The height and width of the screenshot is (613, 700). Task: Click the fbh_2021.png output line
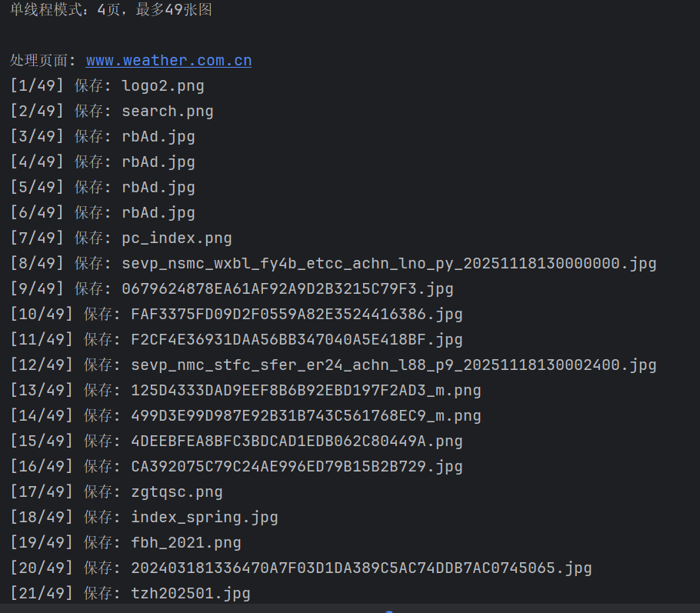click(x=125, y=543)
